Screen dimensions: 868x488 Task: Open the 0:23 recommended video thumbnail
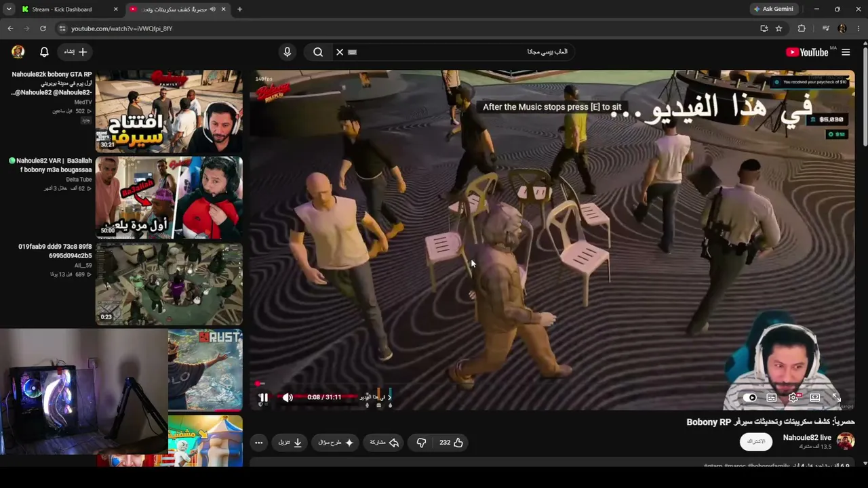click(x=169, y=284)
